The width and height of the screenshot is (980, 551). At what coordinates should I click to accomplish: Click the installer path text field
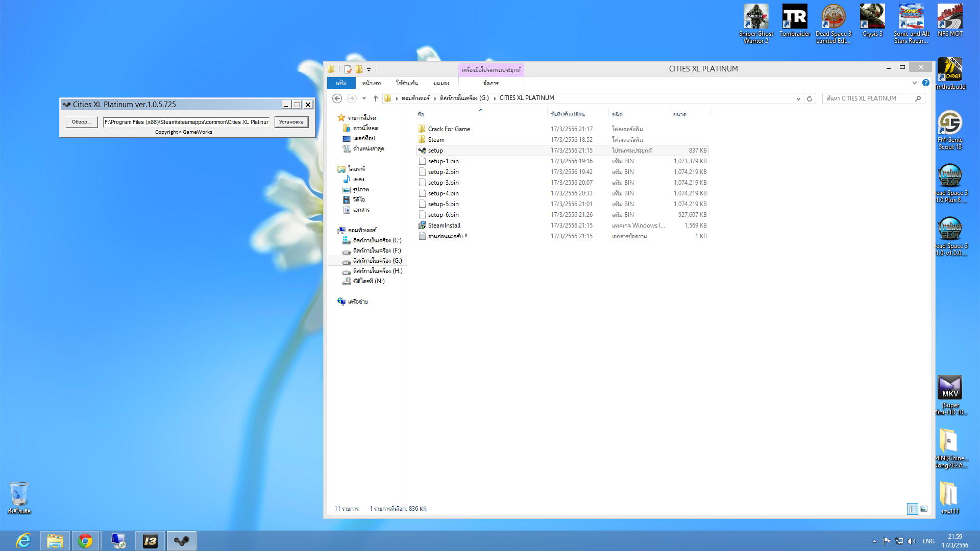point(186,122)
